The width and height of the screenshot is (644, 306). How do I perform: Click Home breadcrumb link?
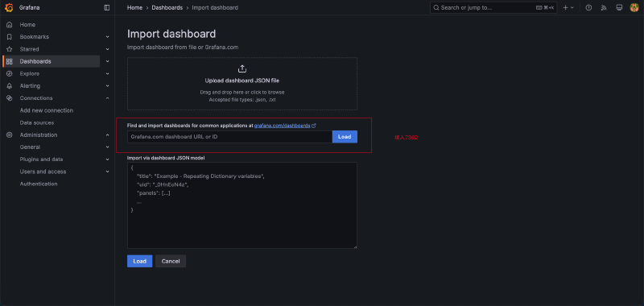(135, 7)
